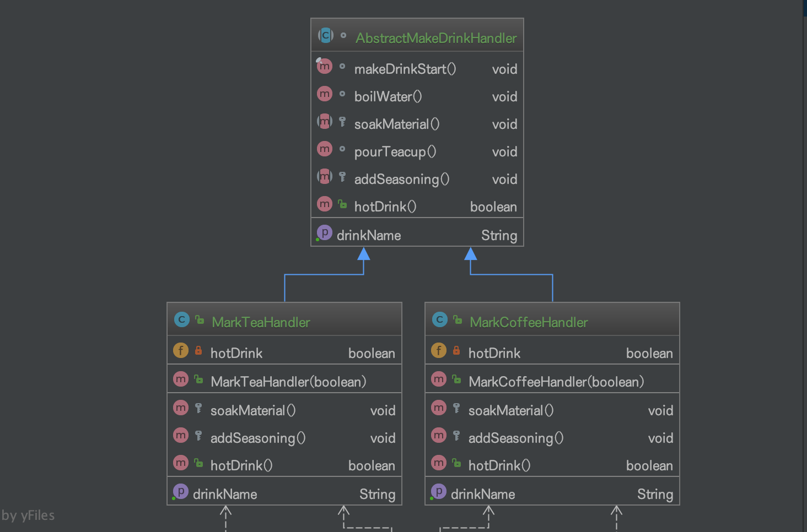
Task: Click the property icon of drinkName in MarkCoffeeHandler
Action: [x=438, y=492]
